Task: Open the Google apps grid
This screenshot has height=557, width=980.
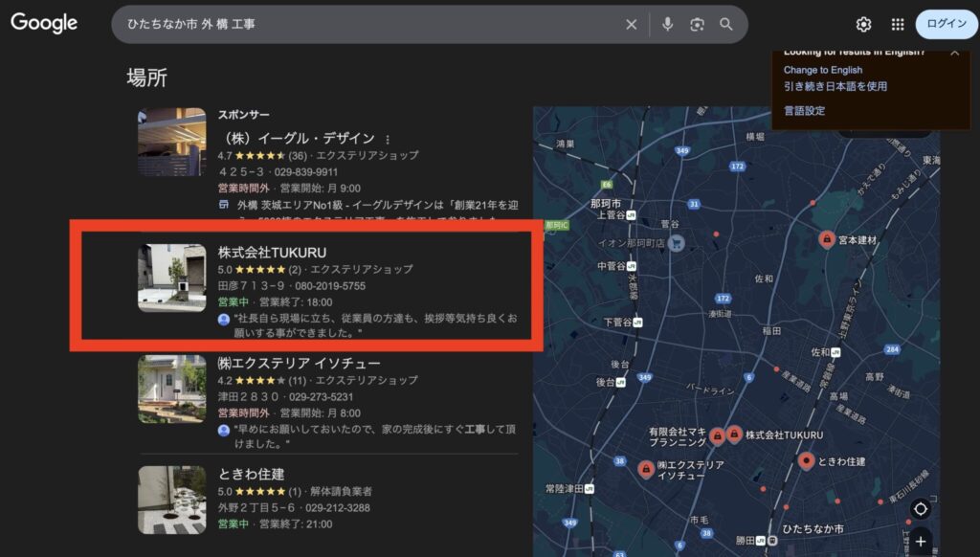Action: click(898, 24)
